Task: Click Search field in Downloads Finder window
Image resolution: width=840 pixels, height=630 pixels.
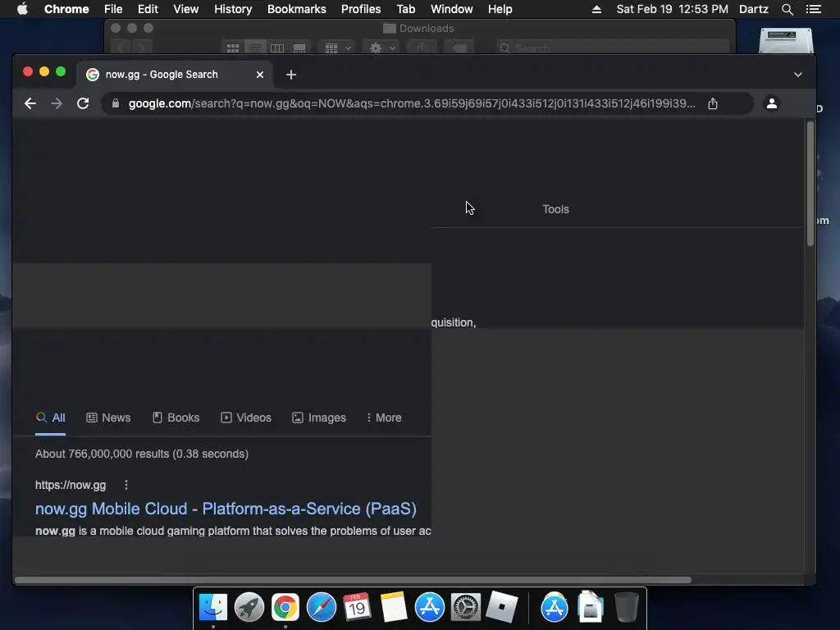Action: click(x=612, y=48)
